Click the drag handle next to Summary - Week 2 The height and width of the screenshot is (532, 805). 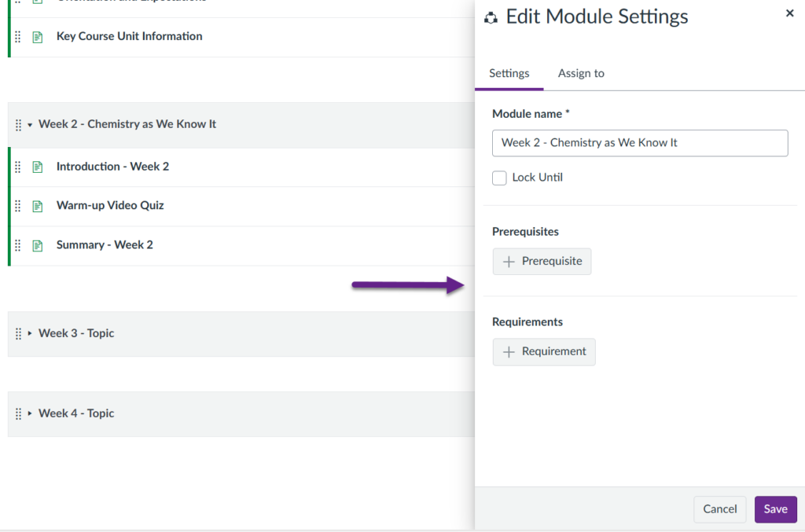click(17, 244)
